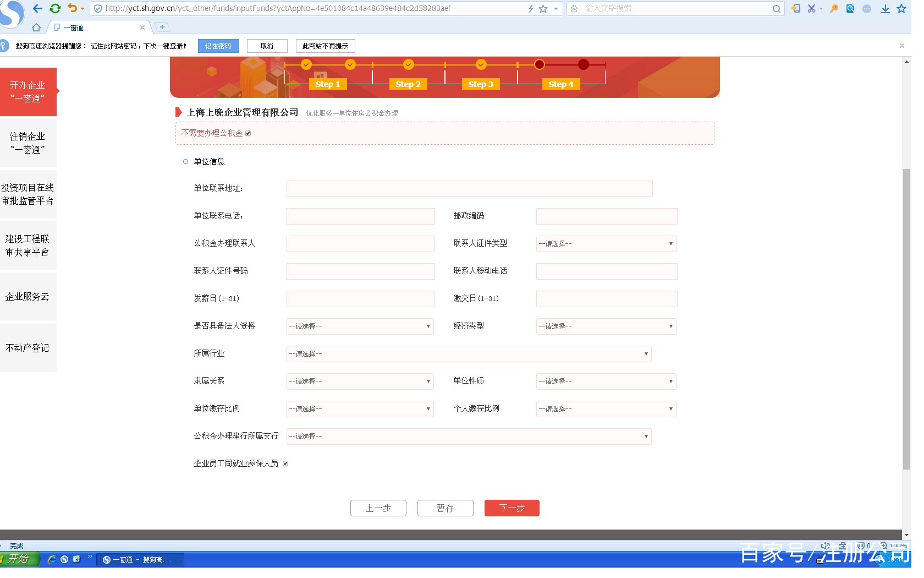Open the password manager key icon

coord(834,8)
